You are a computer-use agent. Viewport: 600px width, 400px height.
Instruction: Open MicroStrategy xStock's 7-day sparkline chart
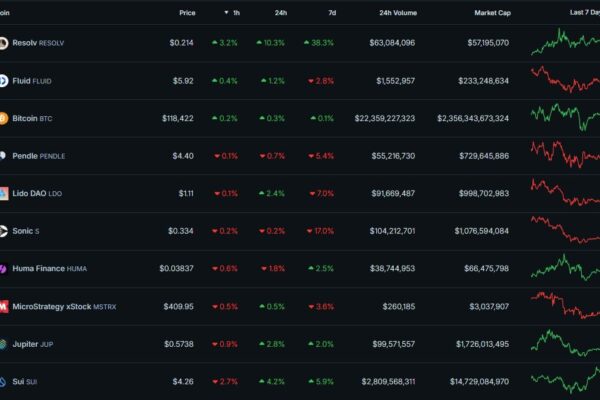(565, 305)
